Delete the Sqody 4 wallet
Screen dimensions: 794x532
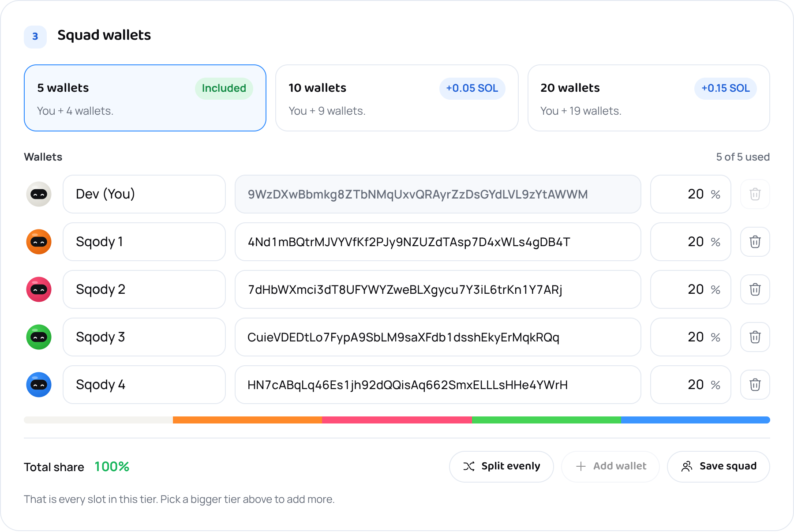(755, 385)
